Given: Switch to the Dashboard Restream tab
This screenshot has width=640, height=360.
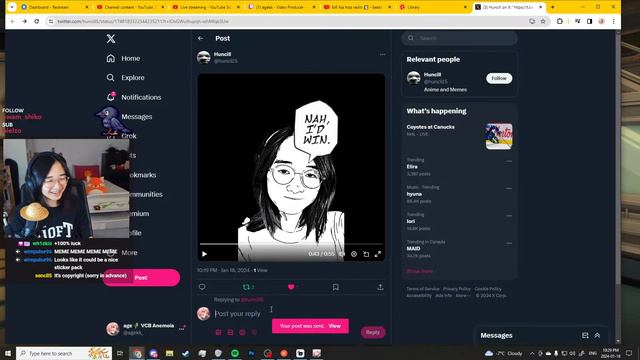Looking at the screenshot, I should (55, 7).
